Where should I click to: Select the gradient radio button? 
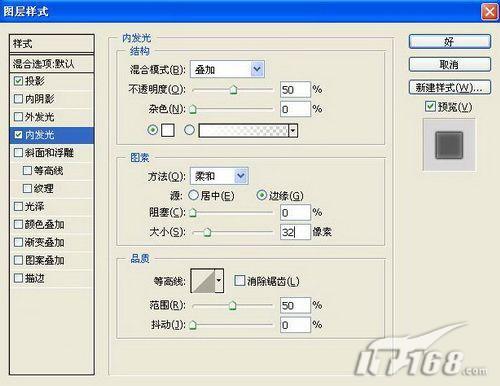pos(189,130)
